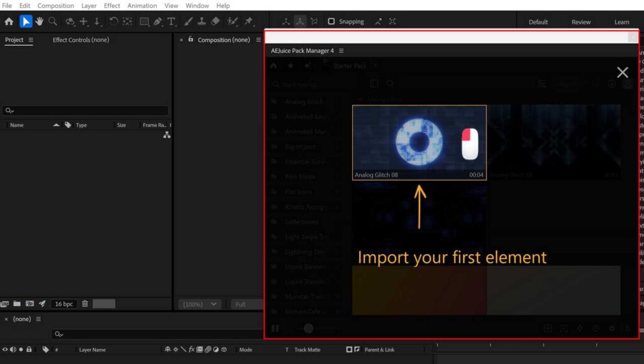Screen dimensions: 644x364
Task: Open the AEJuice Pack Manager 4 panel menu
Action: (x=341, y=50)
